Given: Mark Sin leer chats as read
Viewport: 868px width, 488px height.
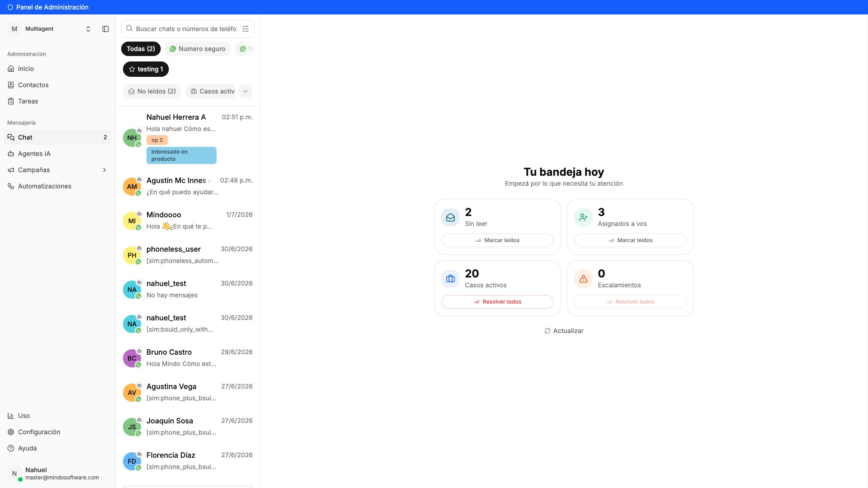Looking at the screenshot, I should (x=497, y=240).
